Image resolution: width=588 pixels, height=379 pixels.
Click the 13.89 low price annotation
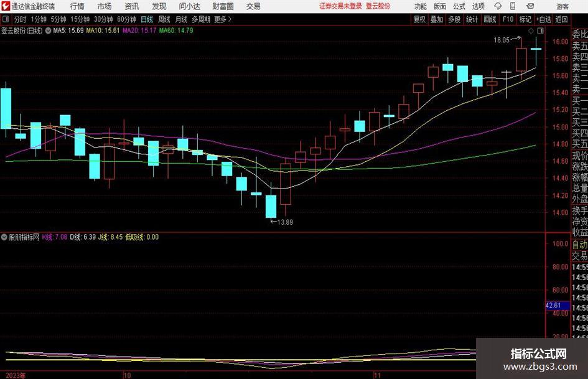coord(285,222)
